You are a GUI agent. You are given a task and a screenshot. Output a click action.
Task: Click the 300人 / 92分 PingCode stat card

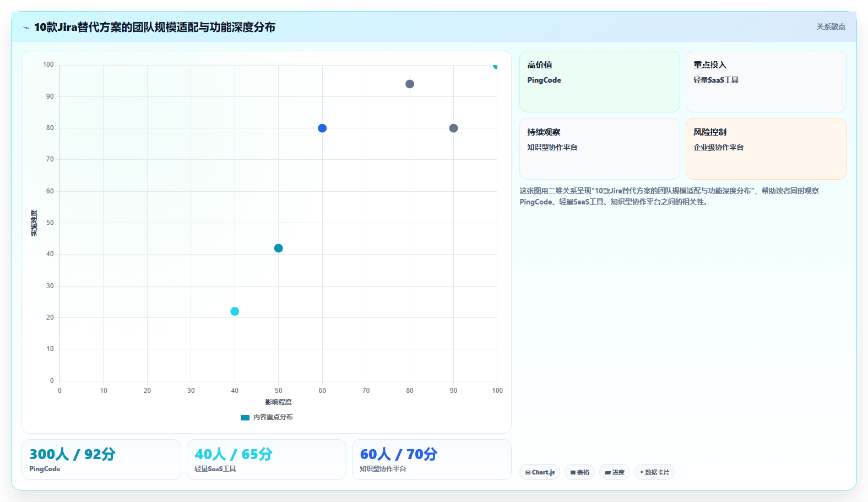pyautogui.click(x=101, y=460)
